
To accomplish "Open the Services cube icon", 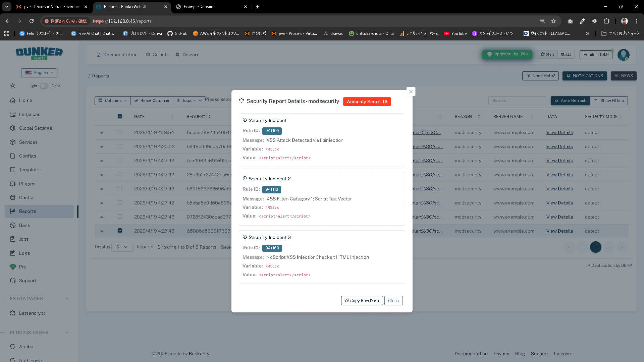I will click(13, 142).
